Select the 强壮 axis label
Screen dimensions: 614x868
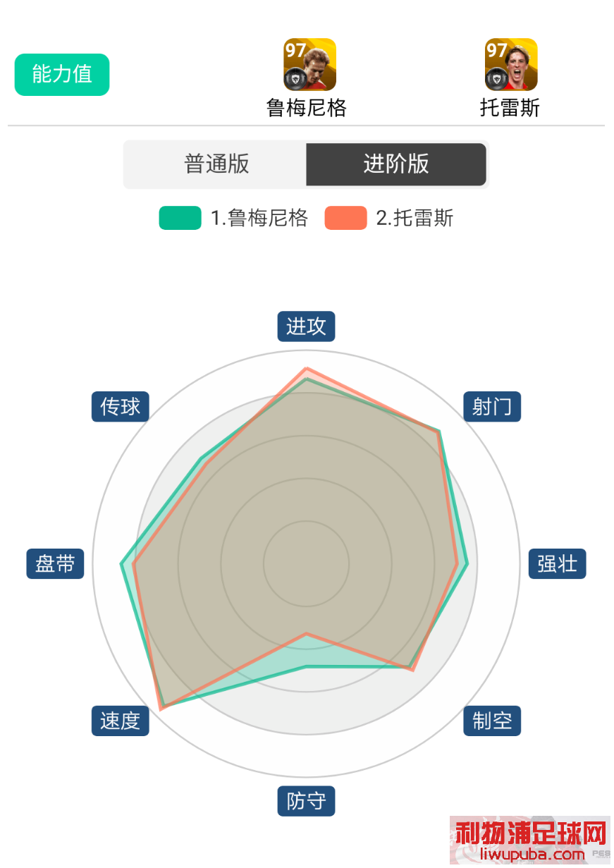pyautogui.click(x=558, y=564)
